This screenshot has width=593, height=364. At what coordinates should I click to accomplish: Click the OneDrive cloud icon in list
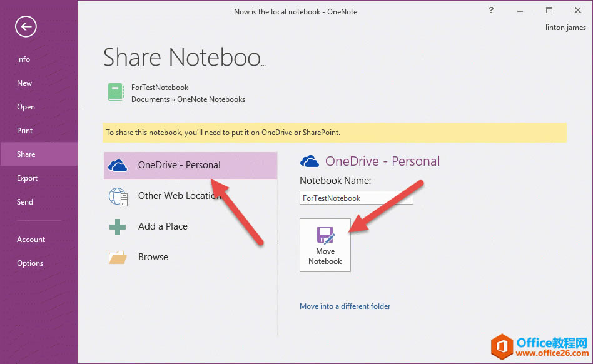click(x=118, y=165)
